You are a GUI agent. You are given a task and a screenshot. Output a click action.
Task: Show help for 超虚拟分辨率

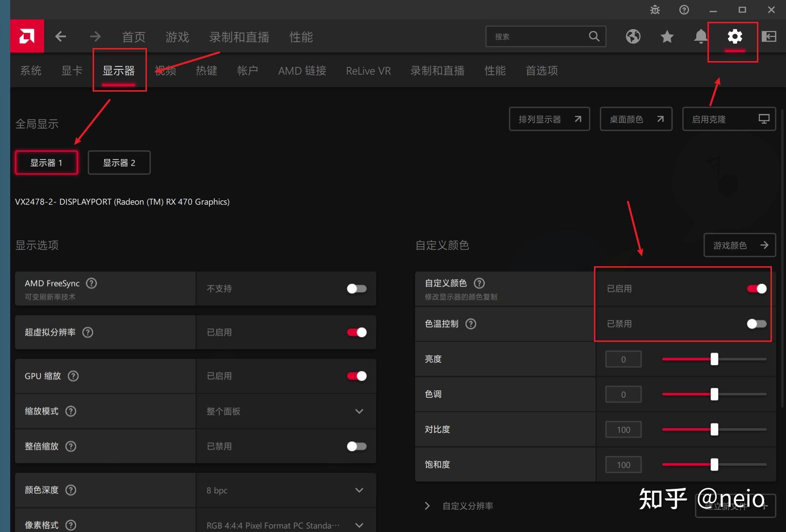(x=88, y=332)
